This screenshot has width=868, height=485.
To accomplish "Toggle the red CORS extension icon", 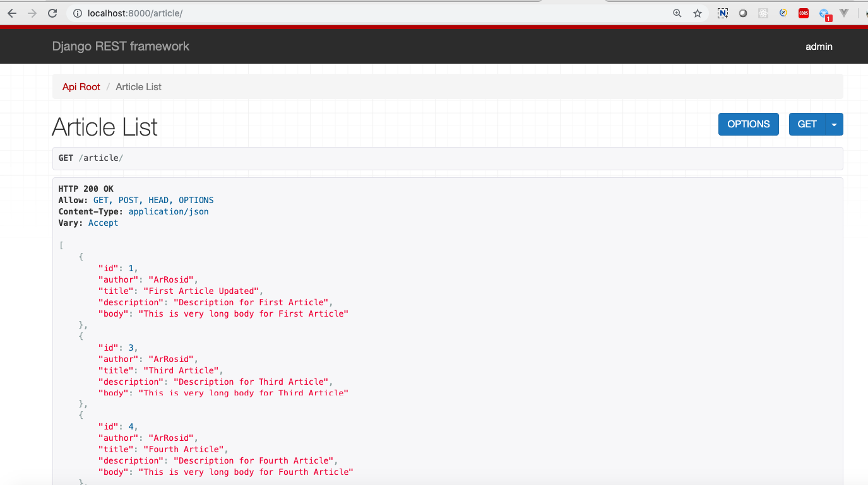I will (x=804, y=13).
